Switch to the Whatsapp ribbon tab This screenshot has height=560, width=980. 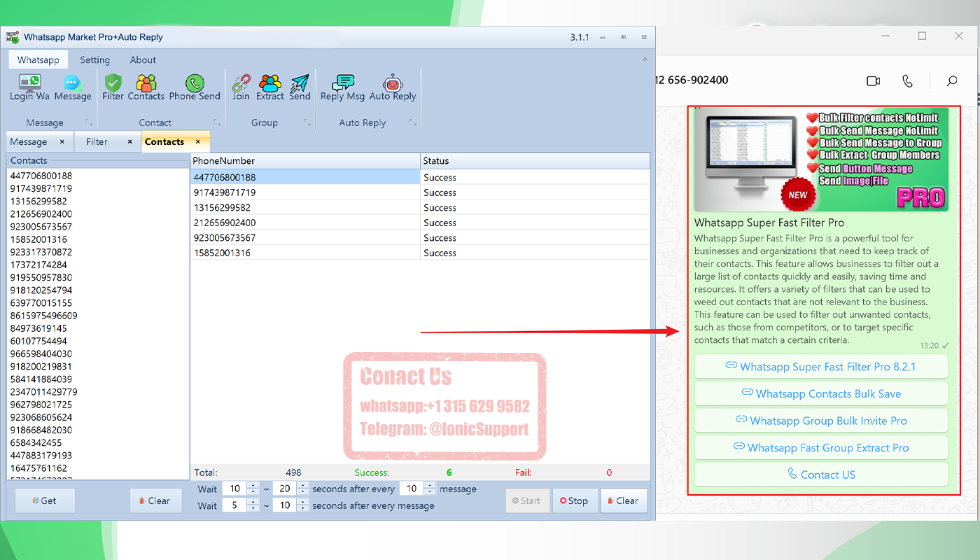tap(38, 59)
